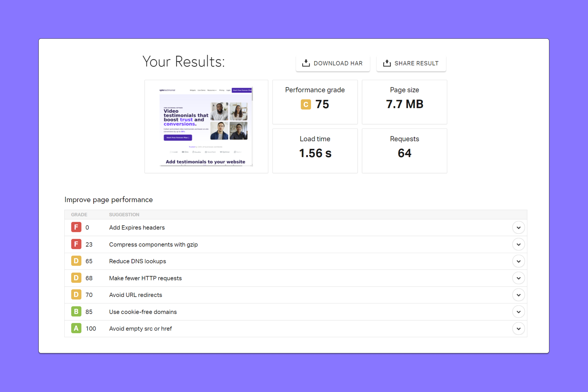This screenshot has height=392, width=588.
Task: Click the DOWNLOAD HAR button
Action: pos(333,63)
